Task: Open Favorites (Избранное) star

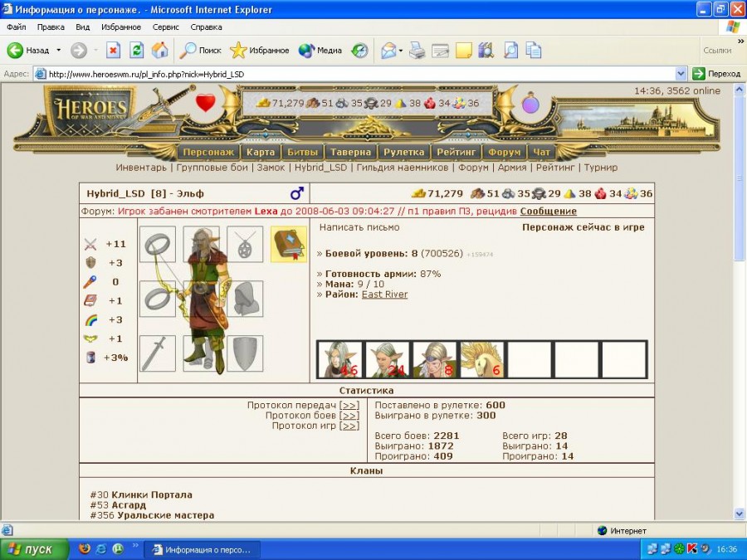Action: tap(259, 50)
